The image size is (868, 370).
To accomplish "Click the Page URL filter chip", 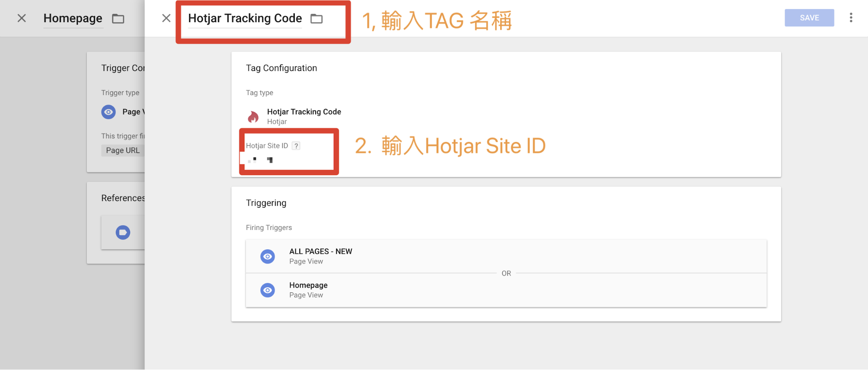I will [123, 151].
